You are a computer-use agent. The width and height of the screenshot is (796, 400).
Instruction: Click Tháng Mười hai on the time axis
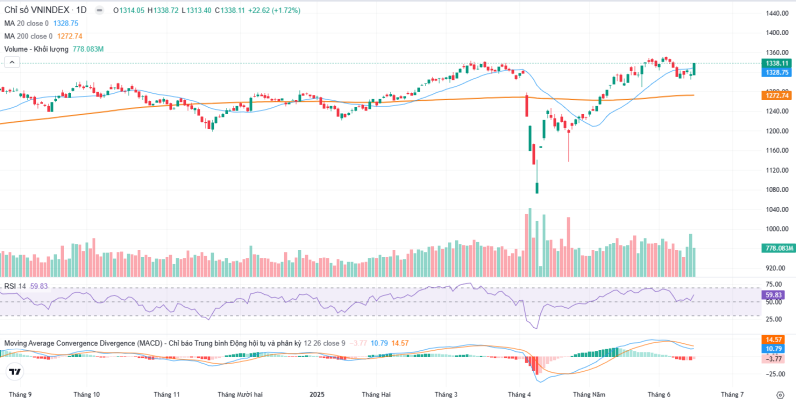tap(240, 394)
